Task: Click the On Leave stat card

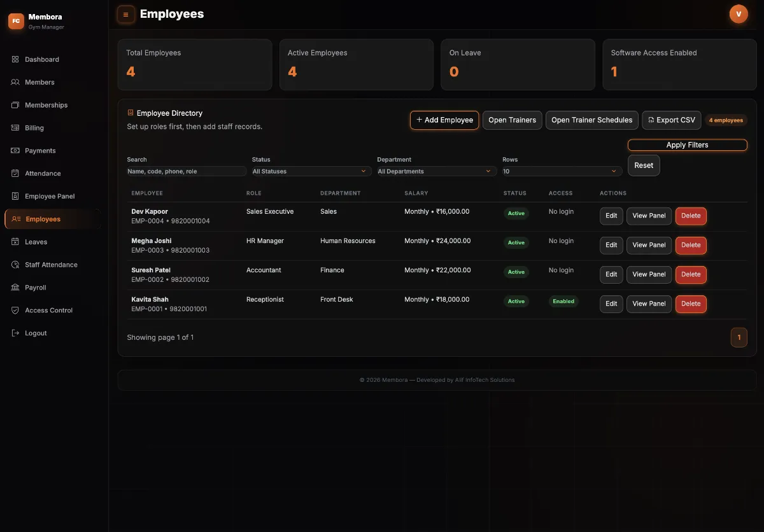Action: (x=518, y=65)
